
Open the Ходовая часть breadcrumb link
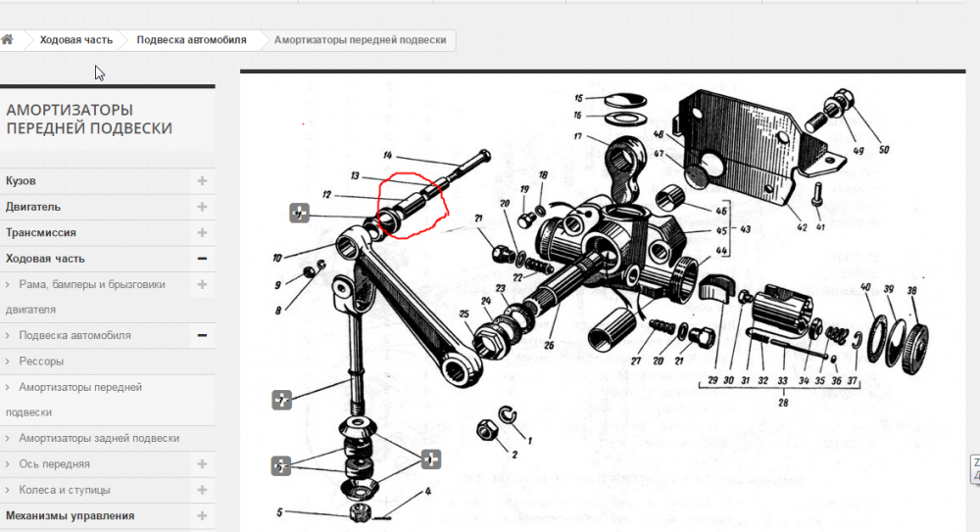(x=75, y=40)
